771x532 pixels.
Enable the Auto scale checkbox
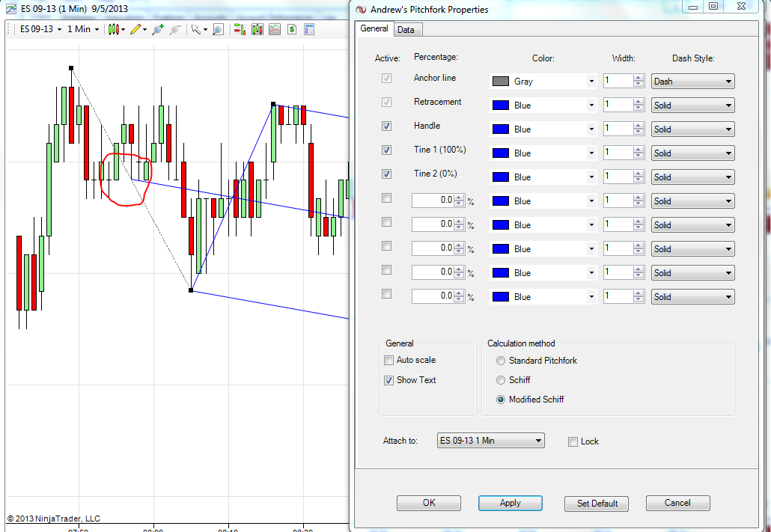[x=389, y=360]
